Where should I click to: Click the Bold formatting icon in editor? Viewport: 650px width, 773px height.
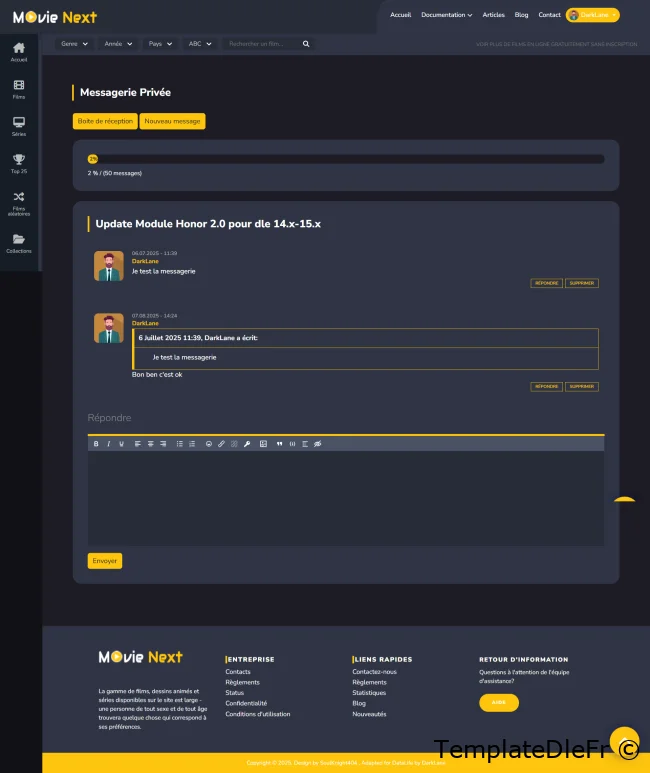96,443
